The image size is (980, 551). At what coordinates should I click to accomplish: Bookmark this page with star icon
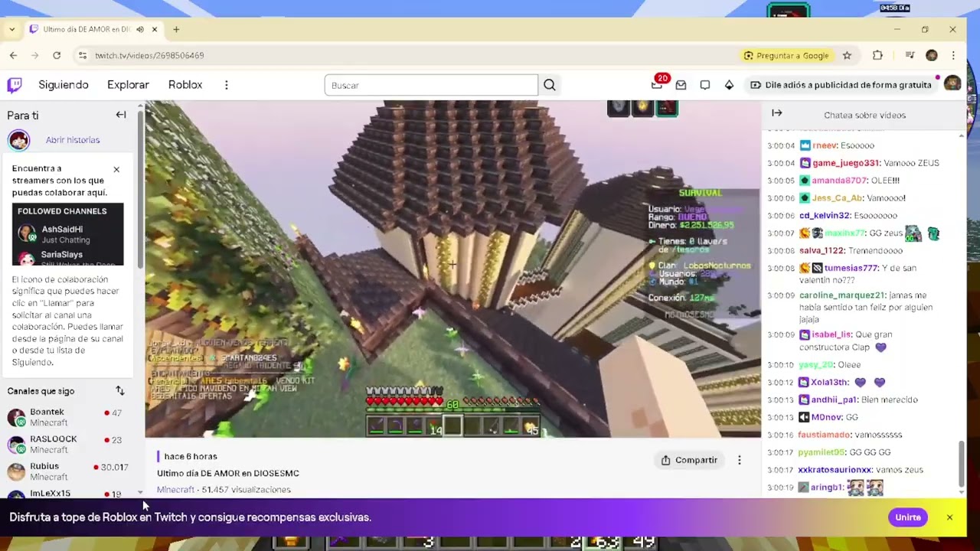click(847, 55)
